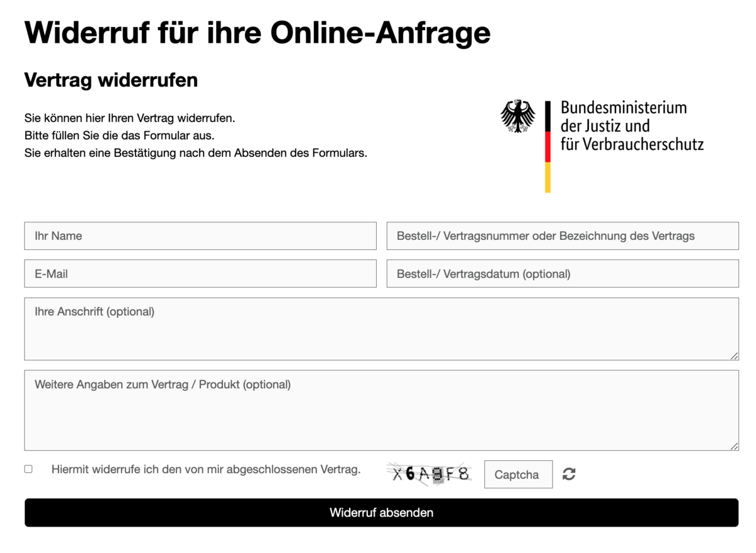Click the black-red-gold flag stripe in the logo
Viewport: 756px width, 553px height.
tap(547, 147)
